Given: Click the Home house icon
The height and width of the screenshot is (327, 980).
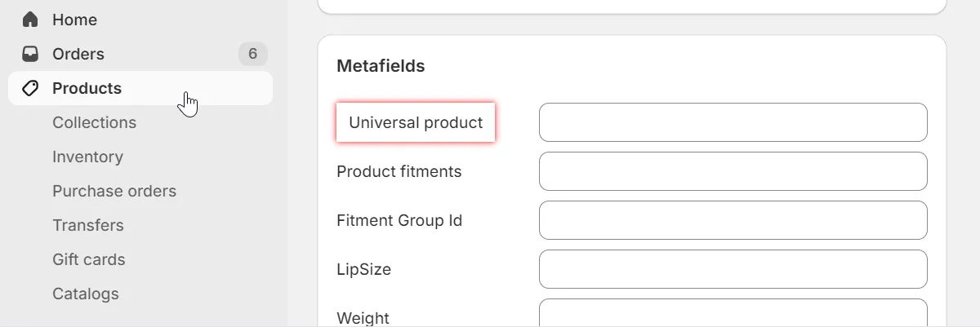Looking at the screenshot, I should [30, 20].
